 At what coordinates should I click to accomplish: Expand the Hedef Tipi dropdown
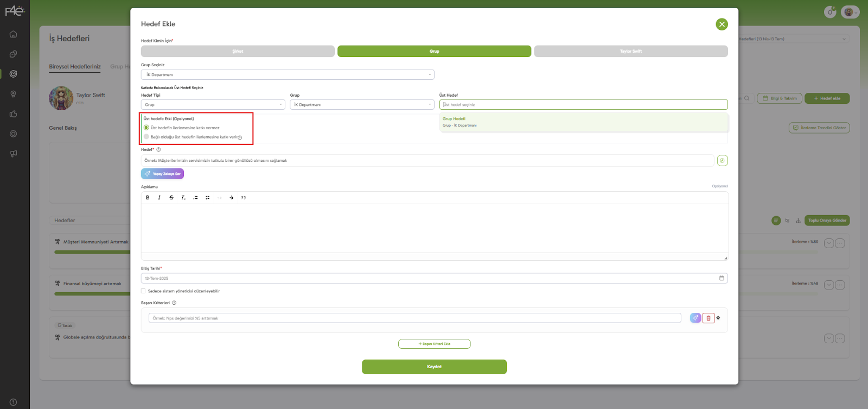coord(213,105)
